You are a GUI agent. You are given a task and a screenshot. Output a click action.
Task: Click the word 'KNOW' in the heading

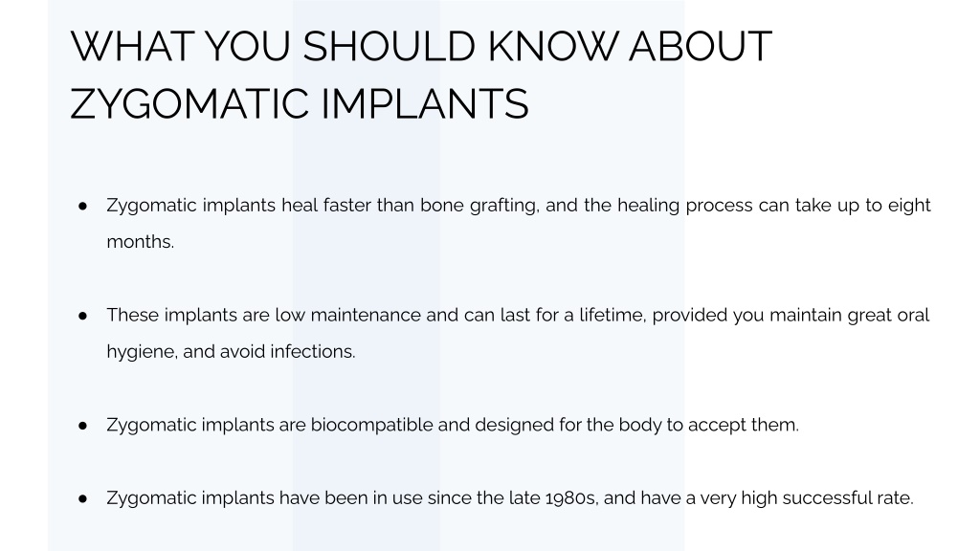click(x=553, y=46)
